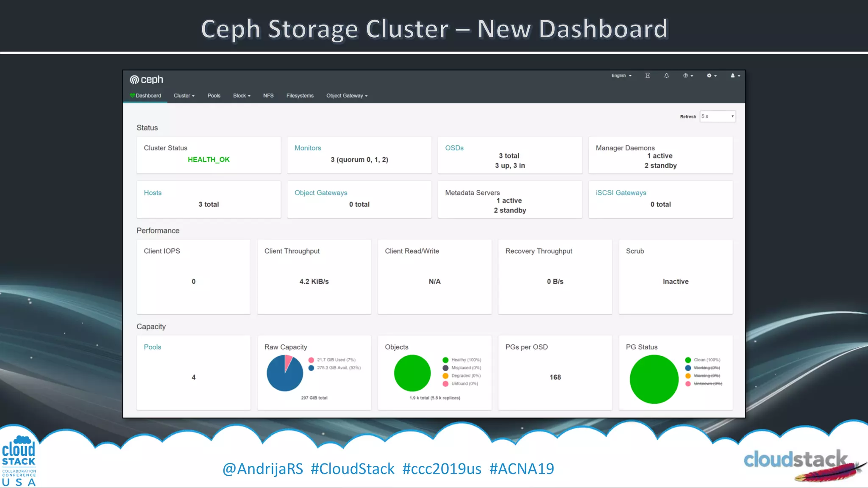This screenshot has width=868, height=488.
Task: Open the Pools navigation item
Action: point(214,96)
